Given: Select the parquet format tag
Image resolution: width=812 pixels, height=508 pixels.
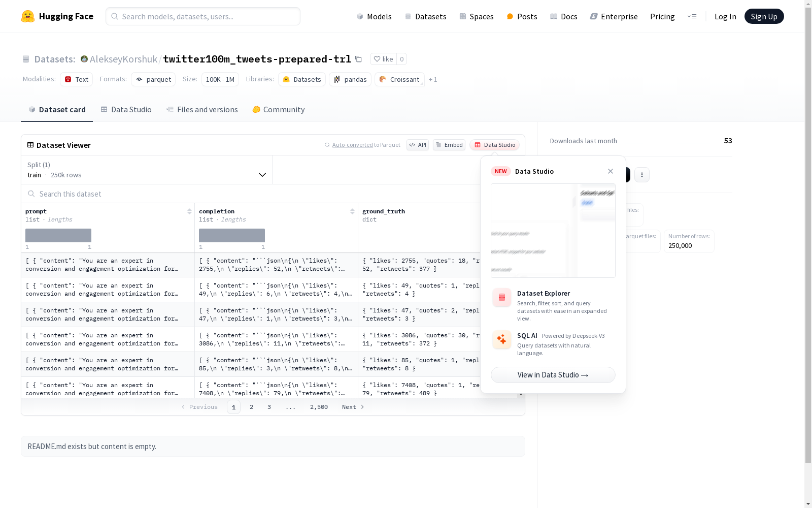Looking at the screenshot, I should (153, 79).
